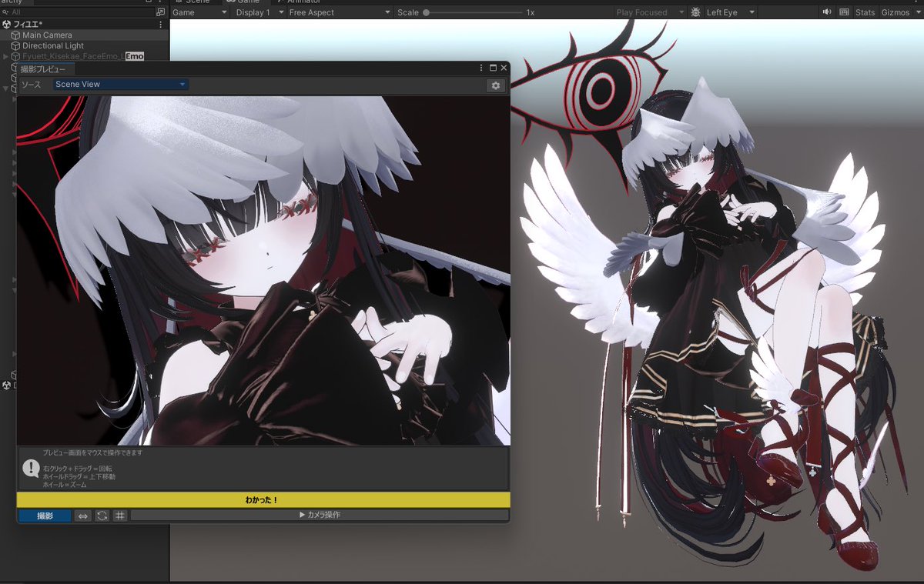
Task: Click the Scale label in Game toolbar
Action: click(408, 12)
